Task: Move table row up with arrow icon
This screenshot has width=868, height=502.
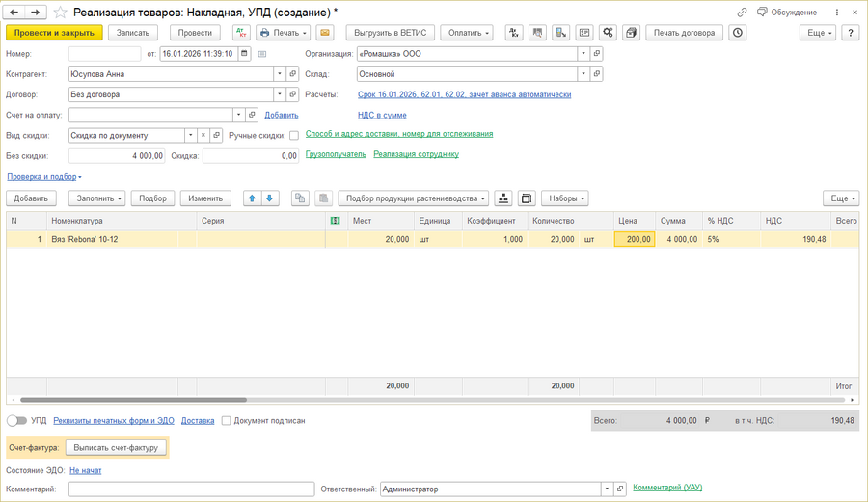Action: pyautogui.click(x=252, y=198)
